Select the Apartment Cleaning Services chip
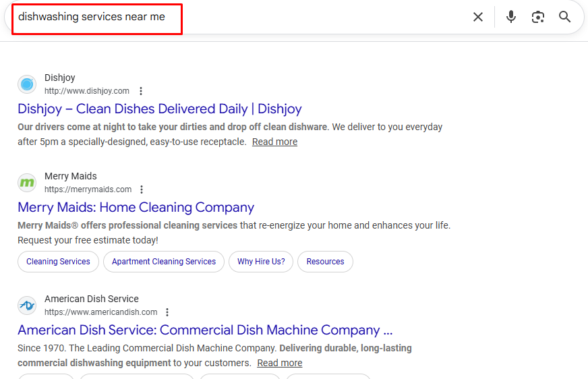Viewport: 588px width, 379px height. click(164, 262)
